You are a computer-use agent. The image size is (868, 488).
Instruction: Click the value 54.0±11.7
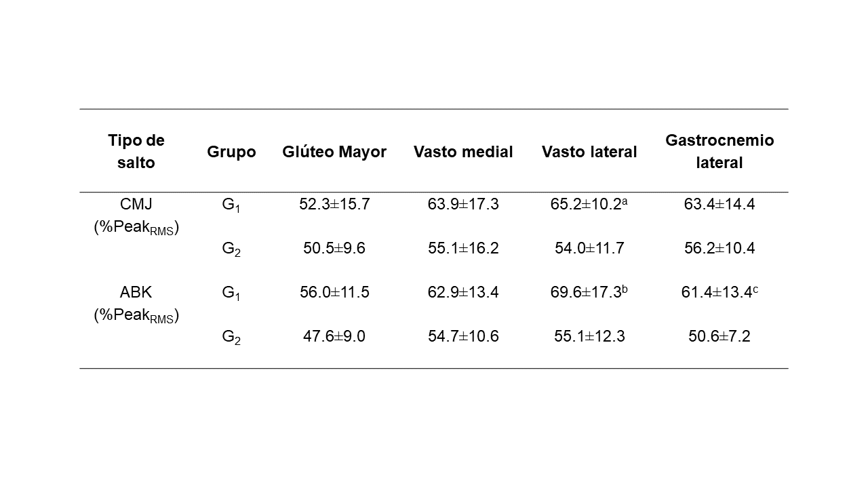click(589, 248)
